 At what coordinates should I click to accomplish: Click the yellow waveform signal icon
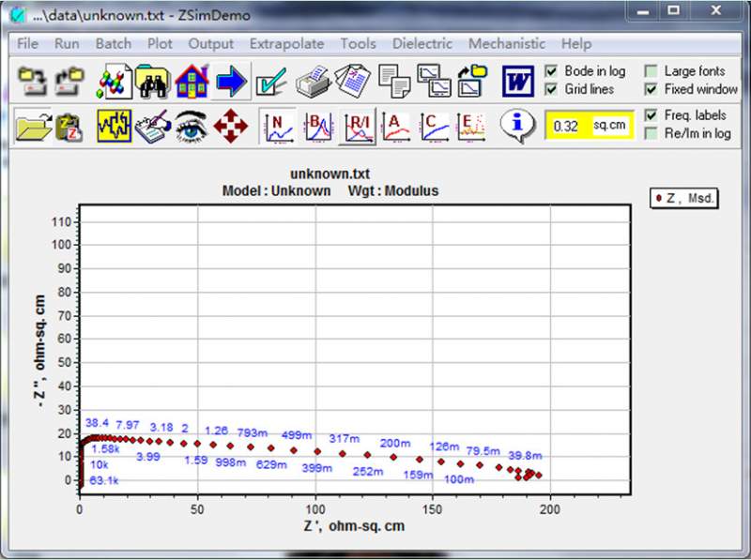pos(115,126)
